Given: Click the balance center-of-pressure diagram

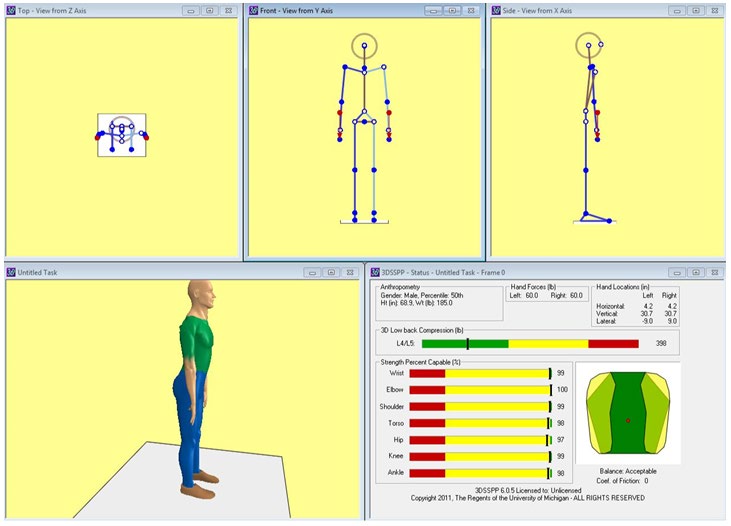Looking at the screenshot, I should [x=628, y=413].
